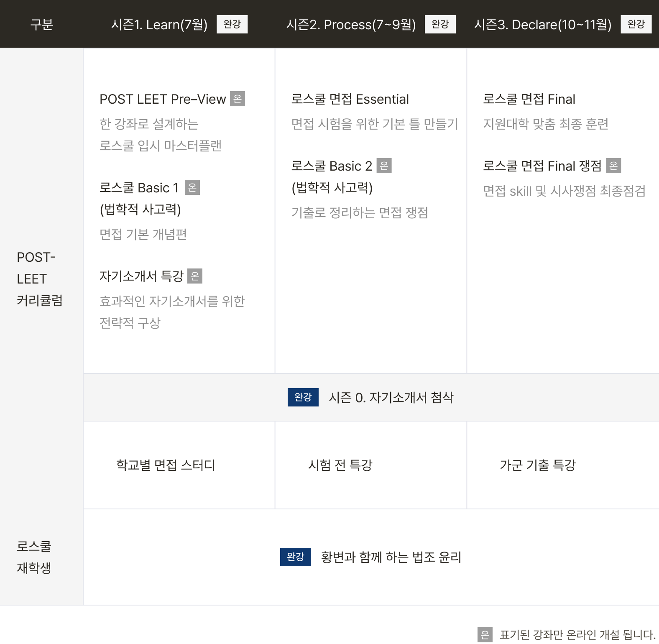
Task: Click the 온 badge next to 로스쿨 Basic 2
Action: (384, 166)
